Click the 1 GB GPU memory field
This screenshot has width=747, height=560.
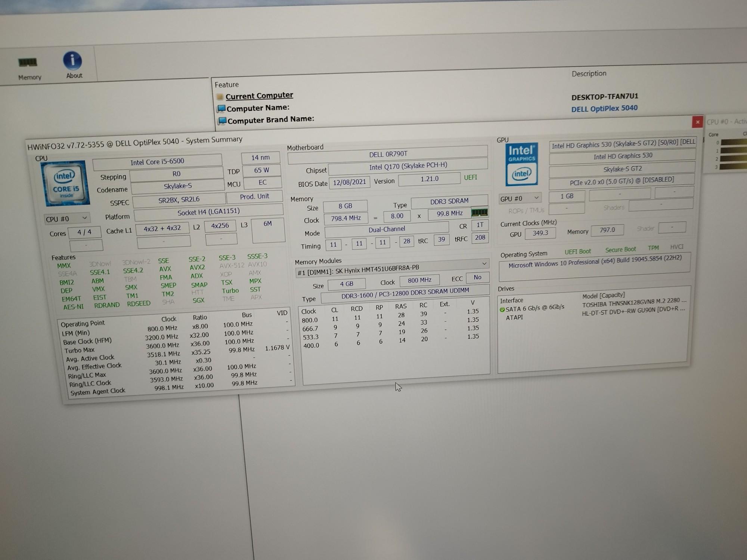point(566,196)
